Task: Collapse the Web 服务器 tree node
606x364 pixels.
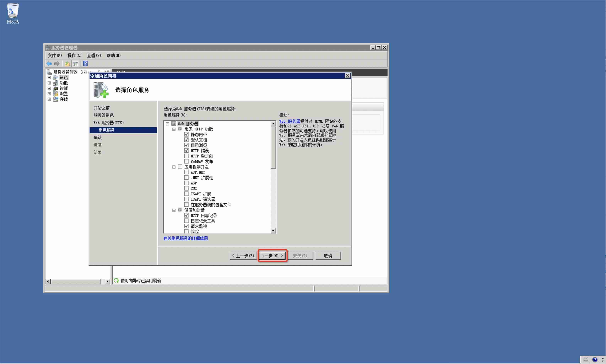Action: pyautogui.click(x=167, y=123)
